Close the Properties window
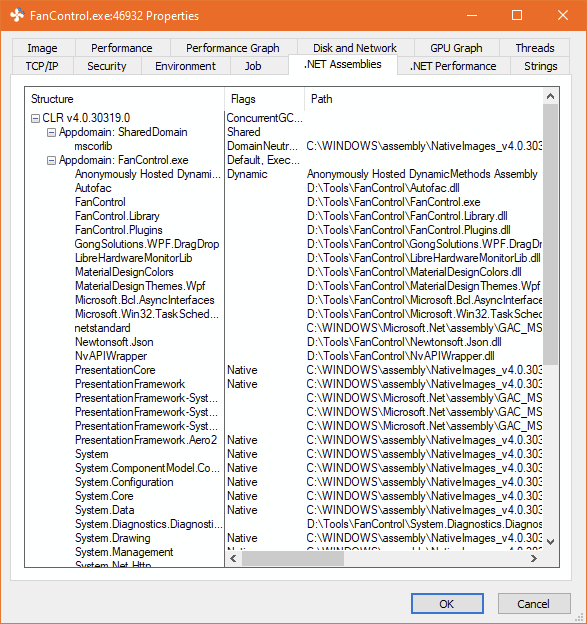Screen dimensions: 587x624 coord(563,15)
